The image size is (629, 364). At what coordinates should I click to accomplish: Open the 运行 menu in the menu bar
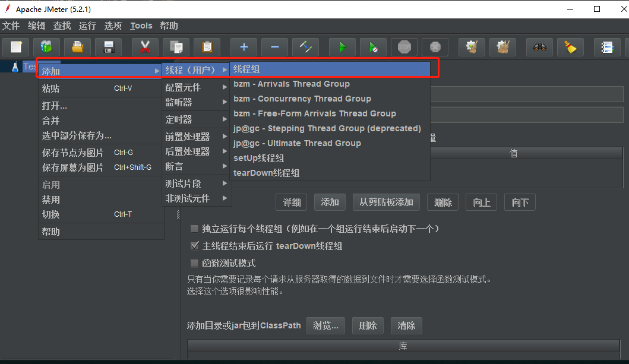[87, 26]
